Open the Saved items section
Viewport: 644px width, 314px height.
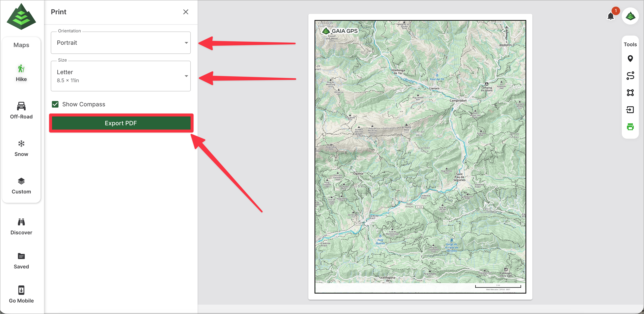tap(21, 261)
